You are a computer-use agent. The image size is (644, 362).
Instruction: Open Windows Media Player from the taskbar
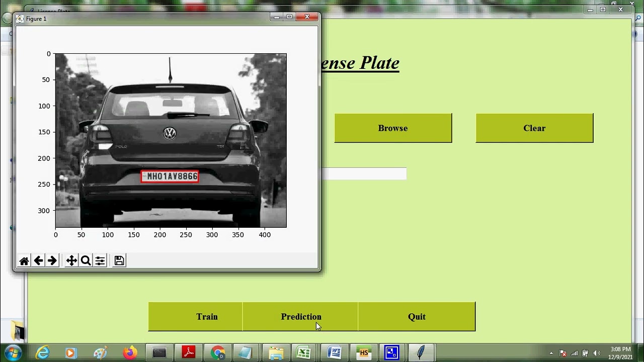click(70, 353)
